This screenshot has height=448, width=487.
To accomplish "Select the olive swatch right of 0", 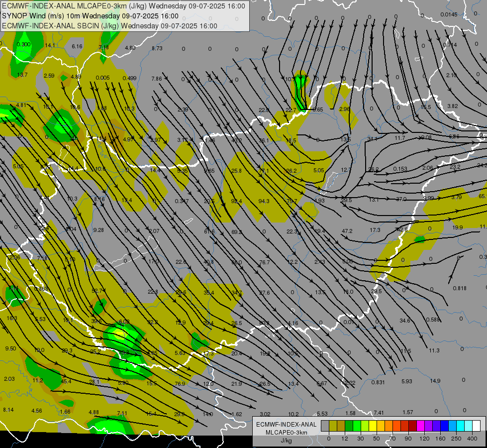I will pyautogui.click(x=333, y=426).
